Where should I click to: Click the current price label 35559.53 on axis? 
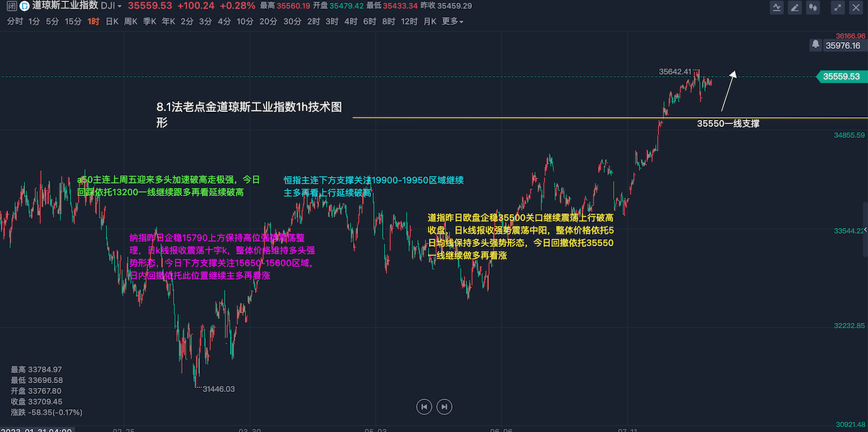pyautogui.click(x=842, y=77)
